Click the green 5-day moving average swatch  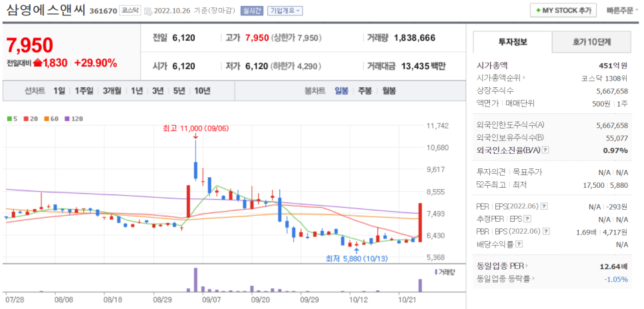[x=9, y=119]
